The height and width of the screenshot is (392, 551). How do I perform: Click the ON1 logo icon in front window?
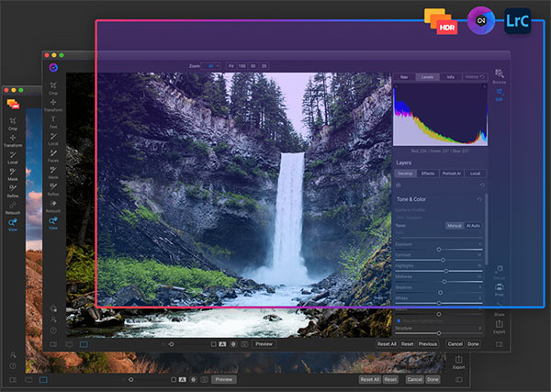tap(53, 67)
